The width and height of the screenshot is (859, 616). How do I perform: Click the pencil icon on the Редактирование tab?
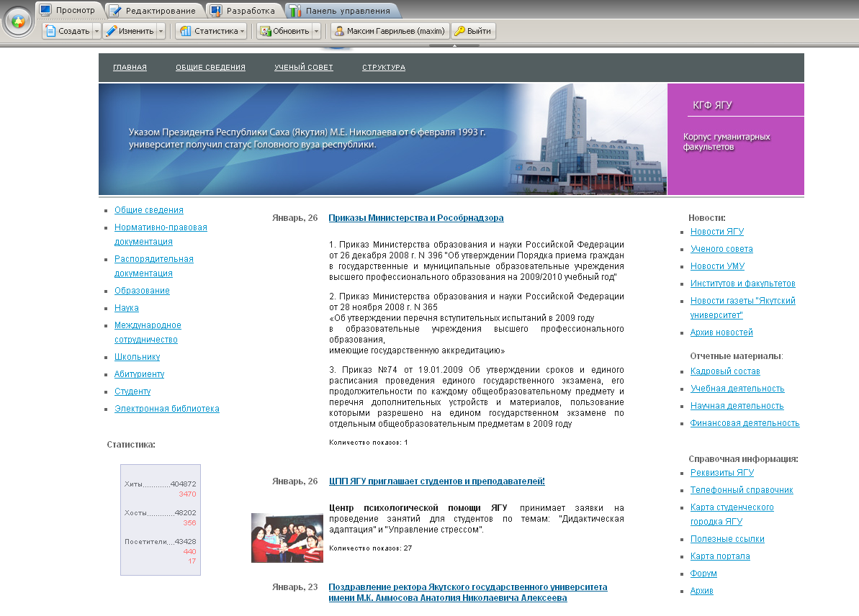[x=115, y=10]
